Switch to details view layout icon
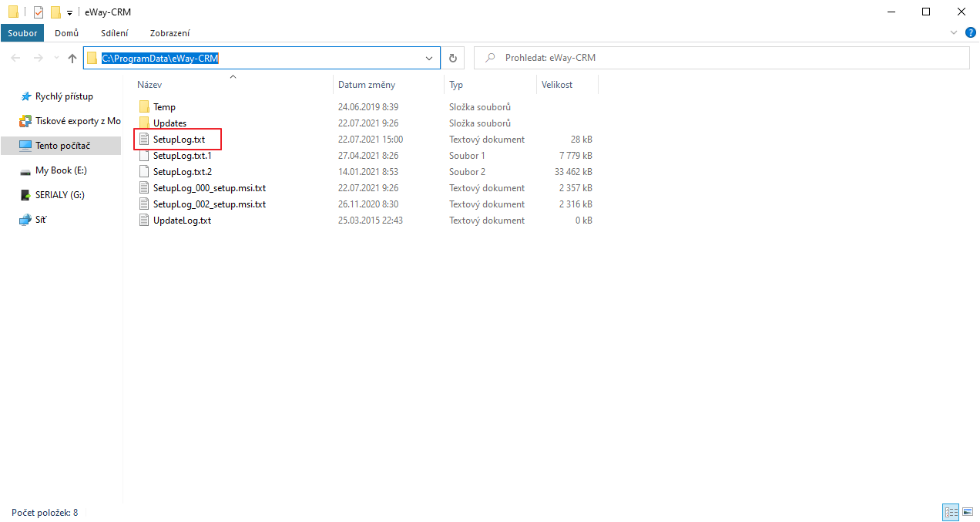Screen dimensions: 980x522 pyautogui.click(x=951, y=512)
